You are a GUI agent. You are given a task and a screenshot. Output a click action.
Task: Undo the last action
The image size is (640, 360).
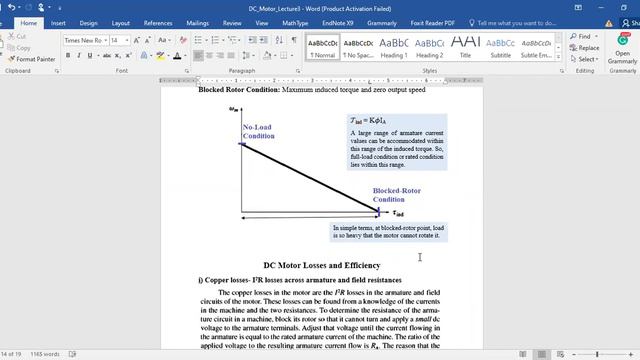11,7
